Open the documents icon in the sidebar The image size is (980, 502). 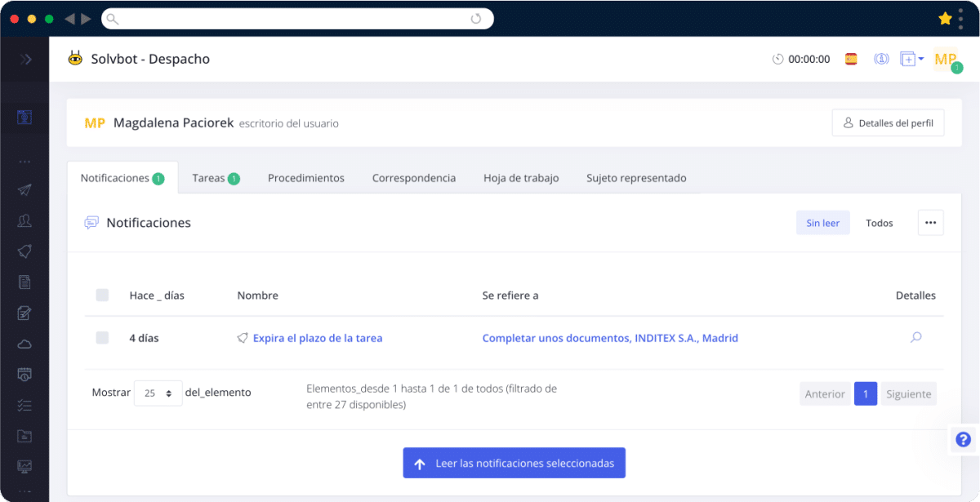(x=24, y=282)
